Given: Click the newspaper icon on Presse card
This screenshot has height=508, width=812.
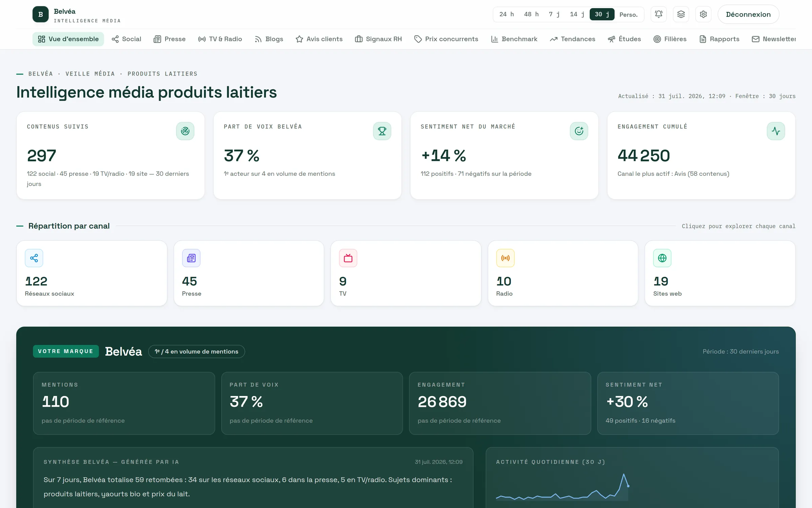Looking at the screenshot, I should (x=191, y=258).
